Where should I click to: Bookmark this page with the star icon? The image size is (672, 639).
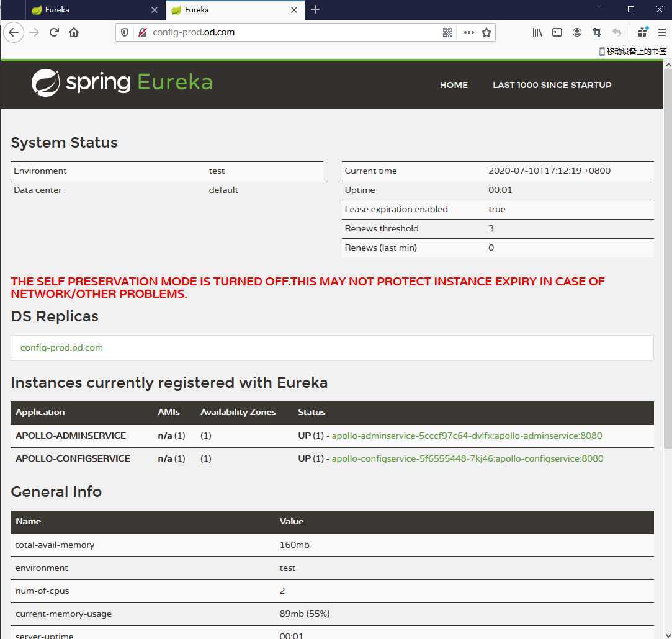486,32
